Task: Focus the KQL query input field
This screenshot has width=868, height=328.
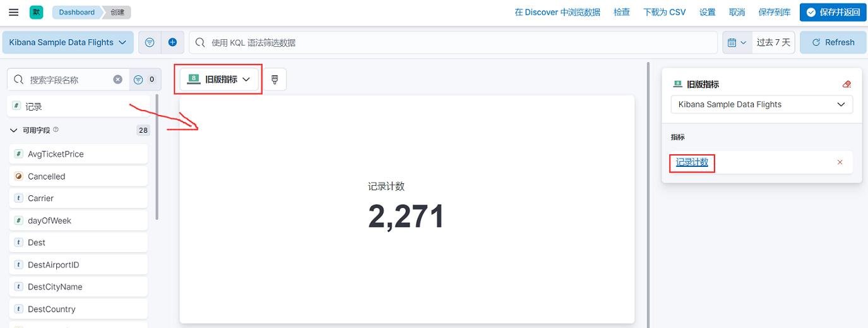Action: [453, 42]
